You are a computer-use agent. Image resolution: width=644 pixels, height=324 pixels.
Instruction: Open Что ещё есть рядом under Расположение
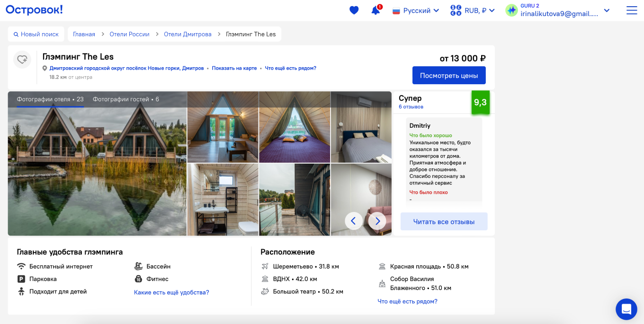[x=407, y=301]
